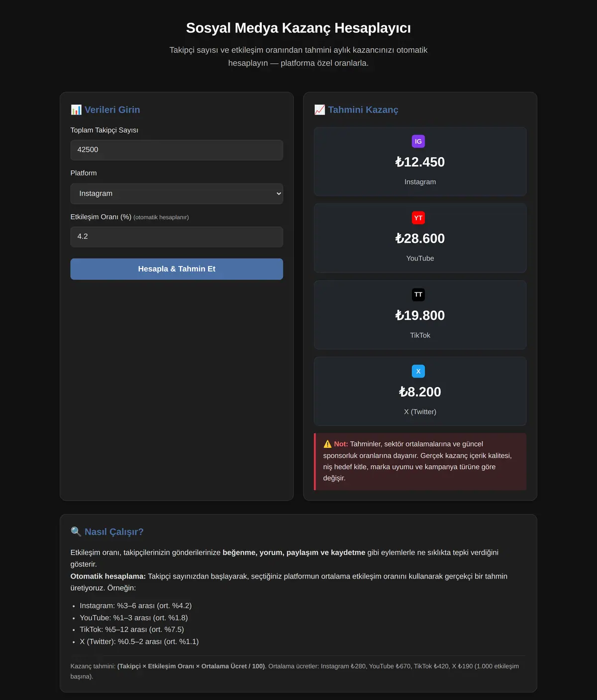Click the Verileri Girin heading

click(x=112, y=109)
